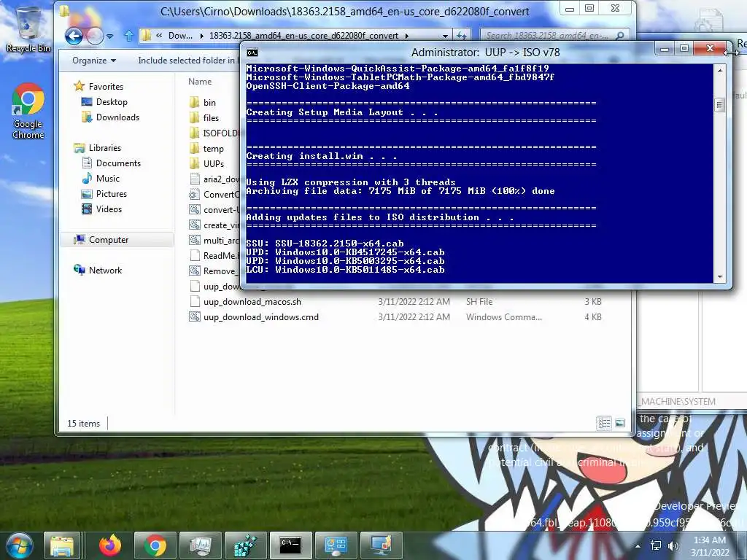Click the Explorer Forward arrow button

coord(95,36)
